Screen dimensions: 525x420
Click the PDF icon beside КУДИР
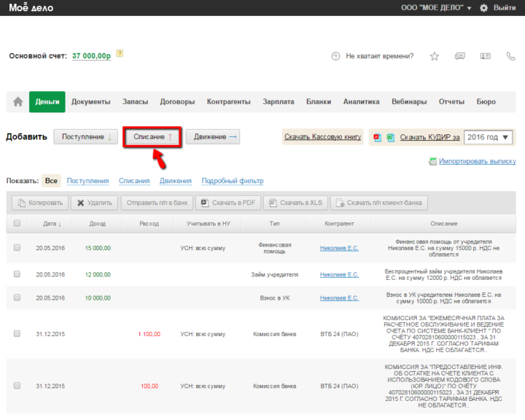point(376,137)
